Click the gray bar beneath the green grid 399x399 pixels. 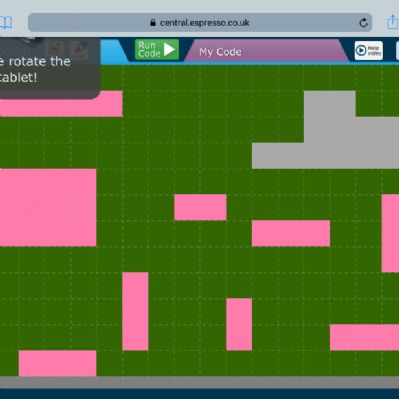pyautogui.click(x=199, y=382)
